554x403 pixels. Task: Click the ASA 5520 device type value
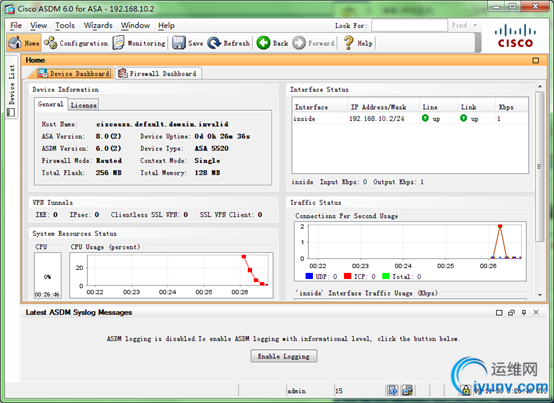pyautogui.click(x=211, y=148)
